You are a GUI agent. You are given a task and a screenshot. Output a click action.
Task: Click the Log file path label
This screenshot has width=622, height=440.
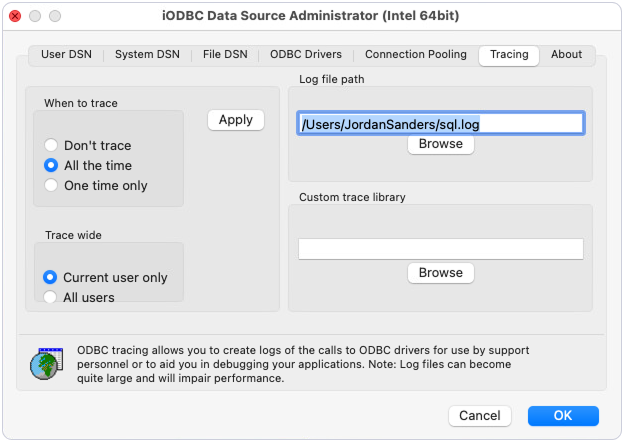[332, 79]
